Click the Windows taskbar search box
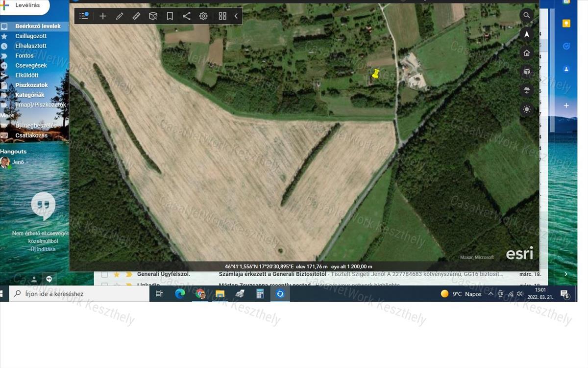The image size is (588, 368). pyautogui.click(x=78, y=294)
